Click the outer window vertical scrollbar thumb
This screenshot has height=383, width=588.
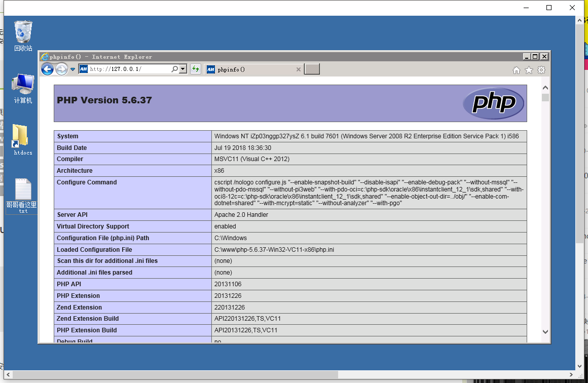[x=580, y=133]
